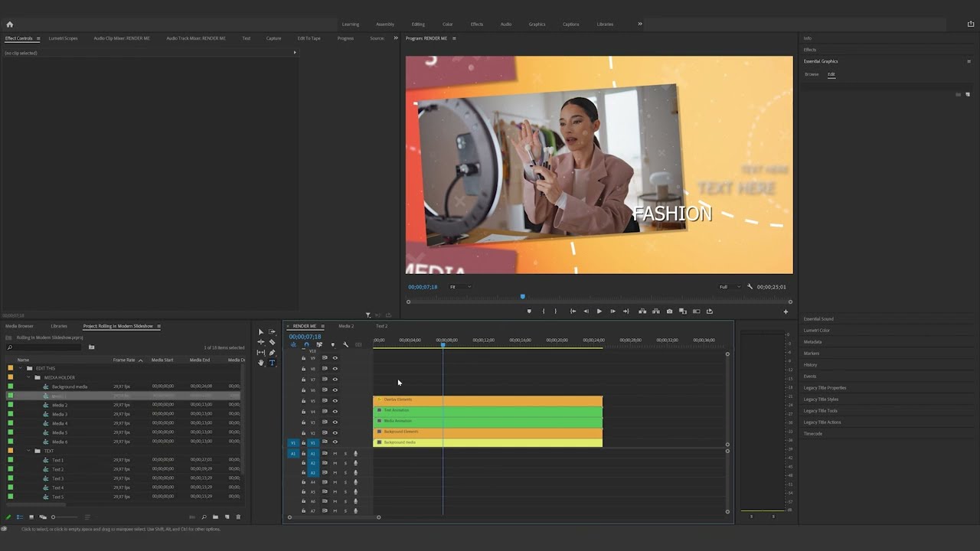Collapse the EDIT THIS bin
Screen dimensions: 980x551
pyautogui.click(x=21, y=368)
